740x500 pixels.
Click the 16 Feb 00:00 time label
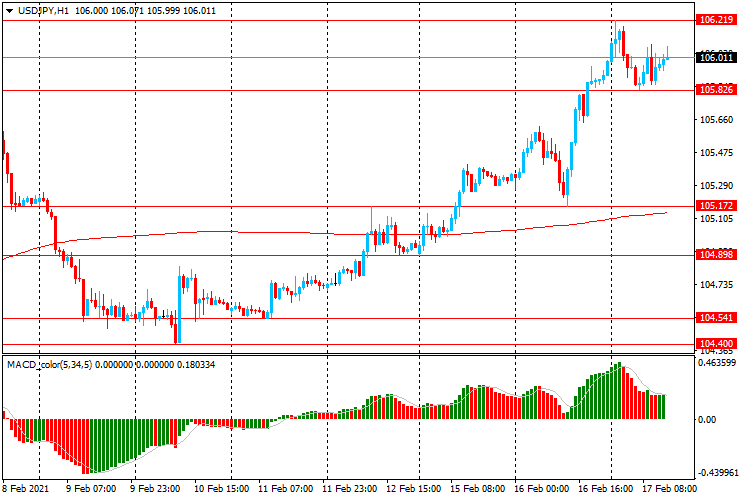click(542, 488)
